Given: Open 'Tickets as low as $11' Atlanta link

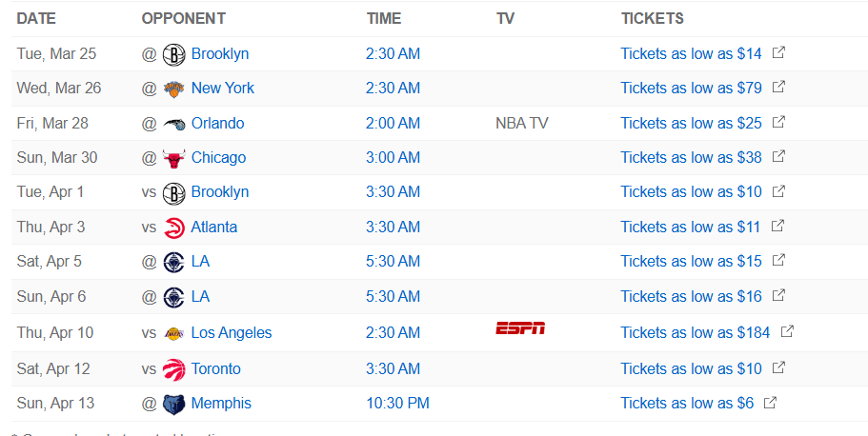Looking at the screenshot, I should 691,228.
